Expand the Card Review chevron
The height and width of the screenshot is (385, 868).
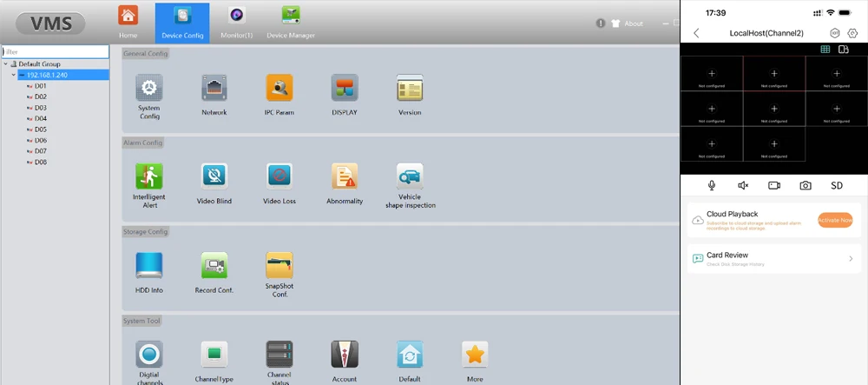[851, 259]
